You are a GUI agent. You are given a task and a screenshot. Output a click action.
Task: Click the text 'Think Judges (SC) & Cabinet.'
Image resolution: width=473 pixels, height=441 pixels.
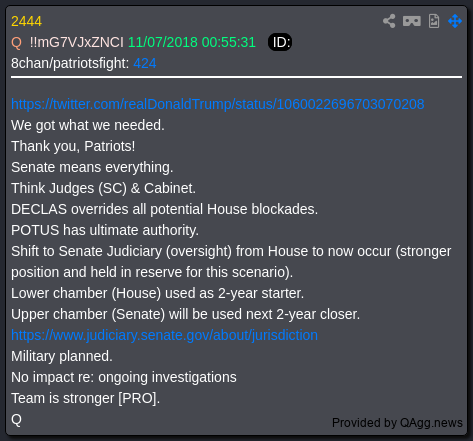(103, 188)
